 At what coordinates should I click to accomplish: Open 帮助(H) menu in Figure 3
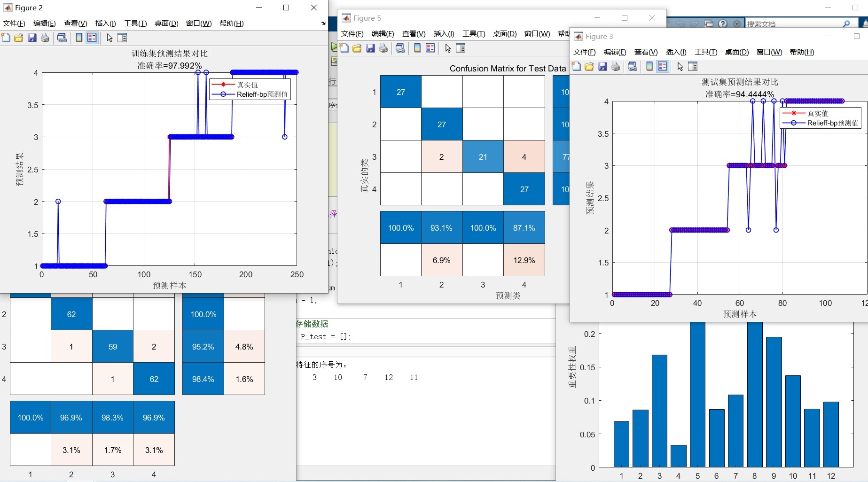[x=802, y=52]
